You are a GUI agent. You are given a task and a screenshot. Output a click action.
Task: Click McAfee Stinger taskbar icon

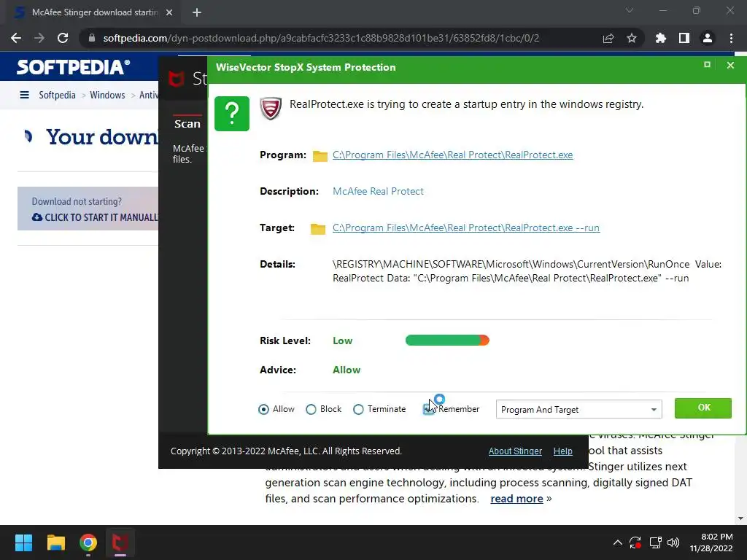(120, 542)
